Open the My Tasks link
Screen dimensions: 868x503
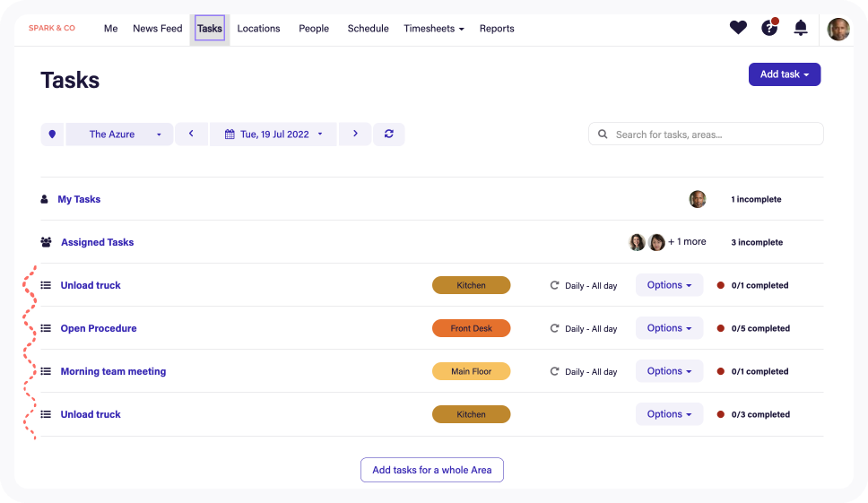79,199
